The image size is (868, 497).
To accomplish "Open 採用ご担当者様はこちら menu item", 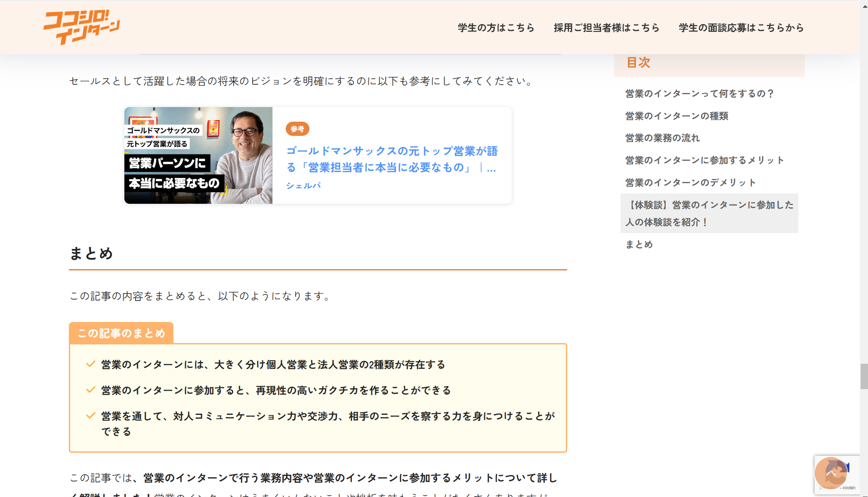I will tap(606, 28).
